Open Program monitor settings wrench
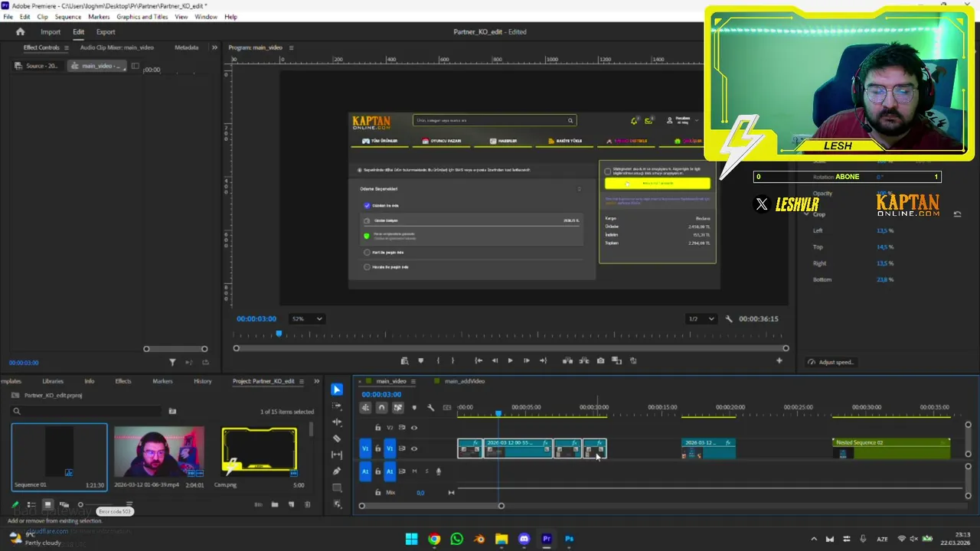 729,319
